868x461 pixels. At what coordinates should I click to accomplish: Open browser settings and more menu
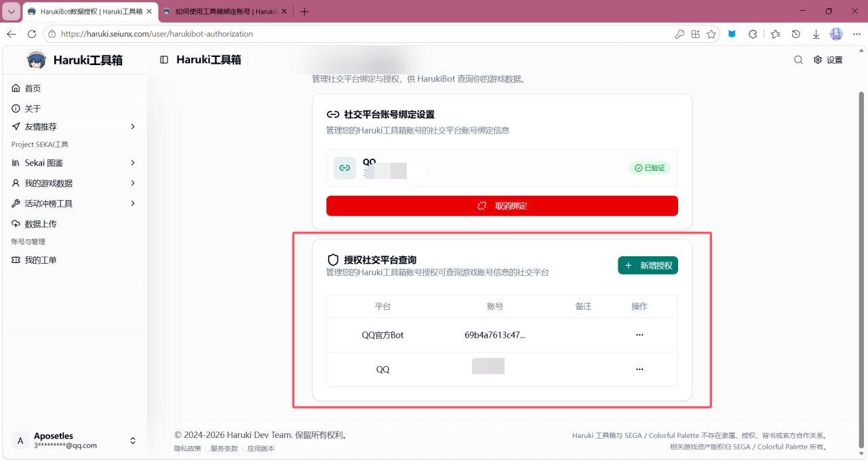coord(856,34)
